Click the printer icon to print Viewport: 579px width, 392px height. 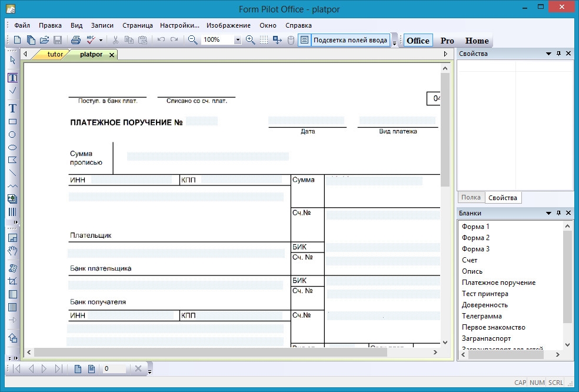click(75, 40)
